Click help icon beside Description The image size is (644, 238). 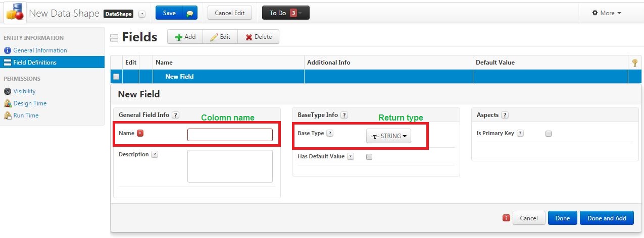[x=155, y=154]
